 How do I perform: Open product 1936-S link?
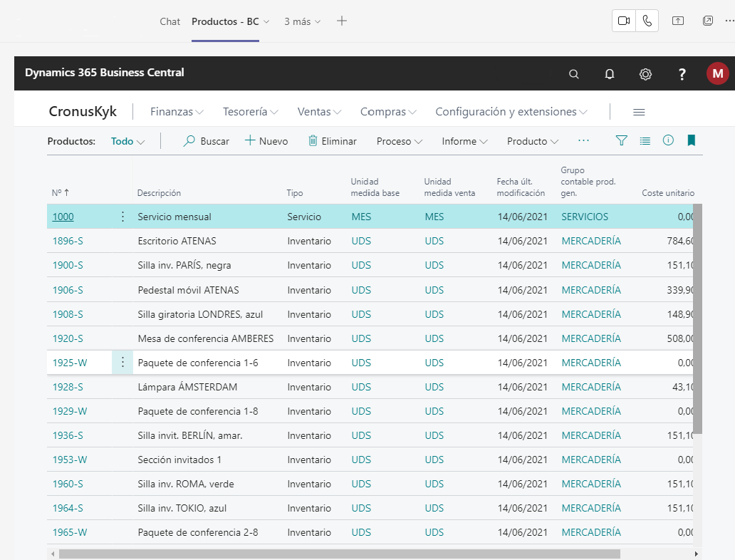click(x=68, y=435)
